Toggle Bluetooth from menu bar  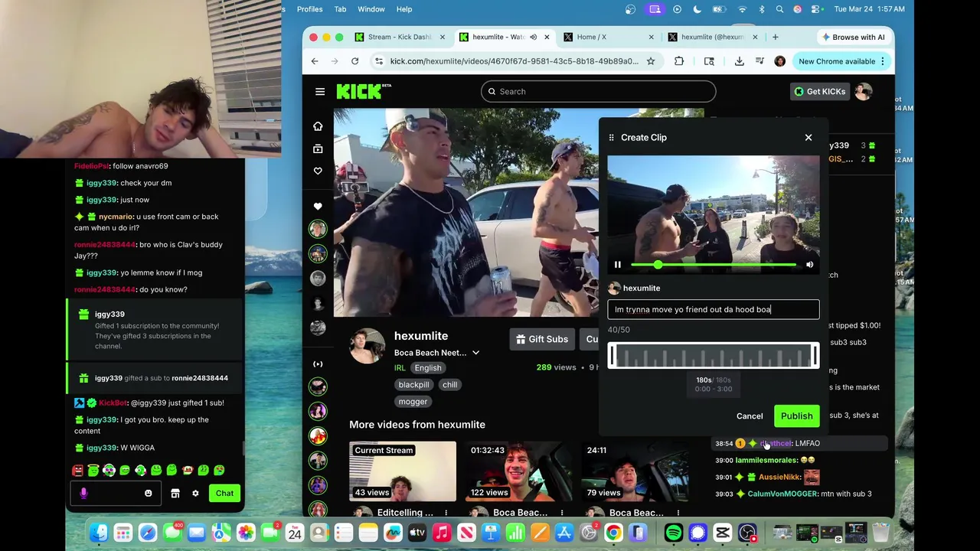coord(762,9)
